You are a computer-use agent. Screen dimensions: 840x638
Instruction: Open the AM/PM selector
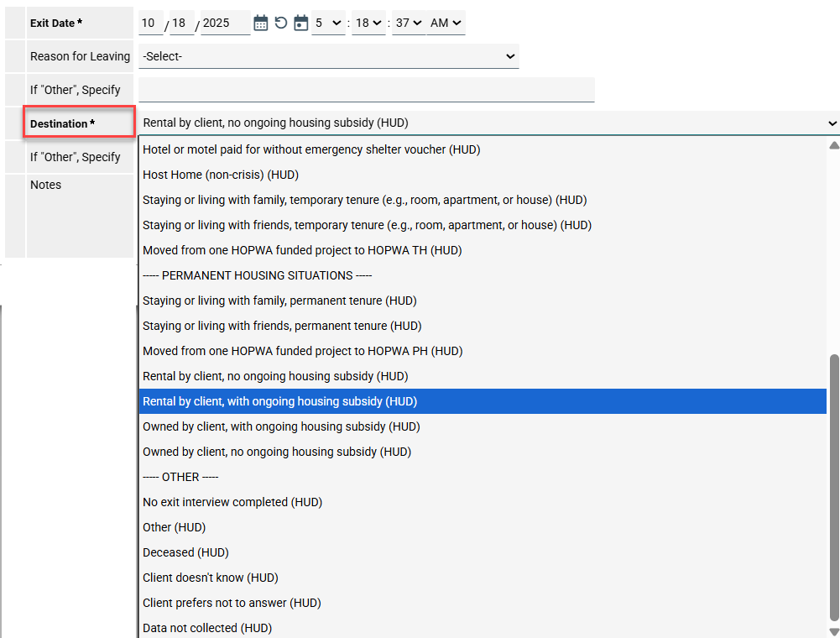(x=446, y=24)
